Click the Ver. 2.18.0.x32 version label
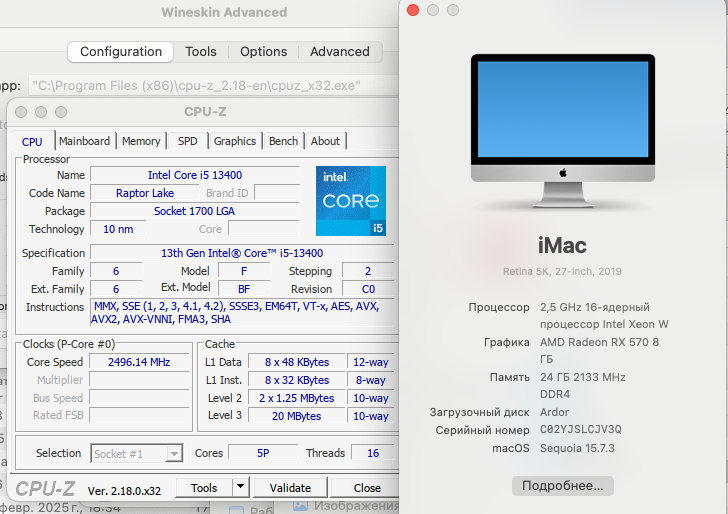The width and height of the screenshot is (728, 514). (124, 491)
